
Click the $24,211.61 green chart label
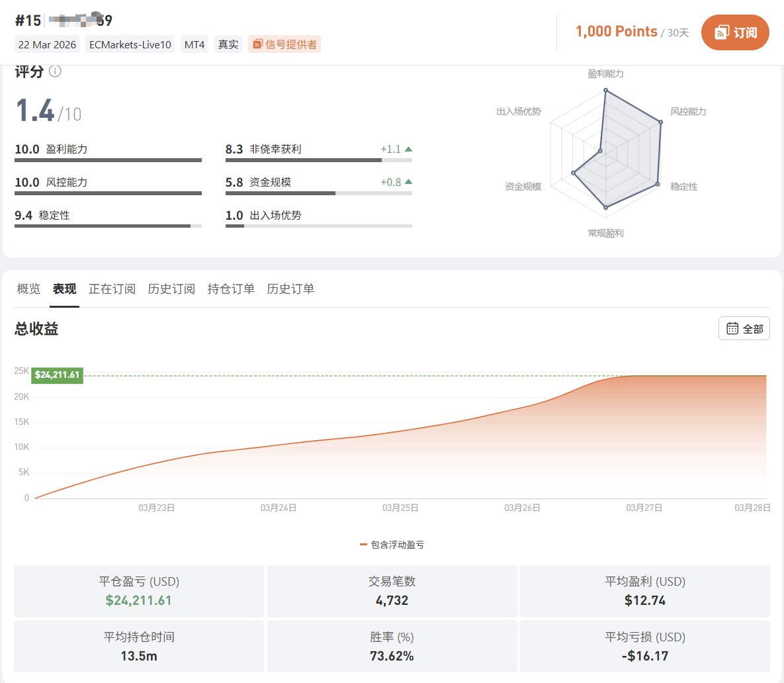pos(58,375)
